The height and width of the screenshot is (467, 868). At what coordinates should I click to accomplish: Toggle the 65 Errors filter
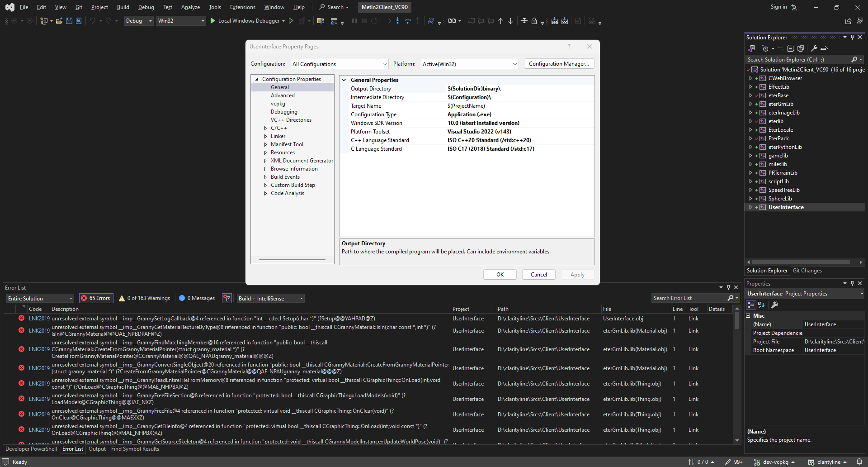click(96, 298)
